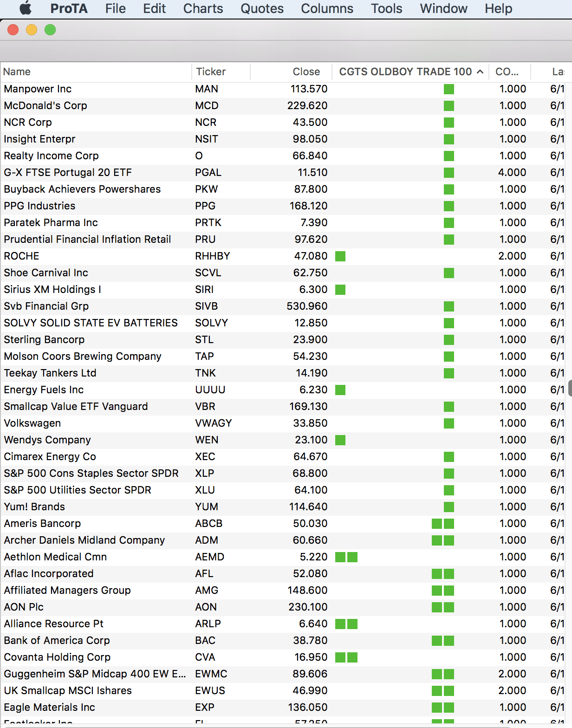The height and width of the screenshot is (728, 572).
Task: Select the Energy Fuels Inc row
Action: (x=283, y=390)
